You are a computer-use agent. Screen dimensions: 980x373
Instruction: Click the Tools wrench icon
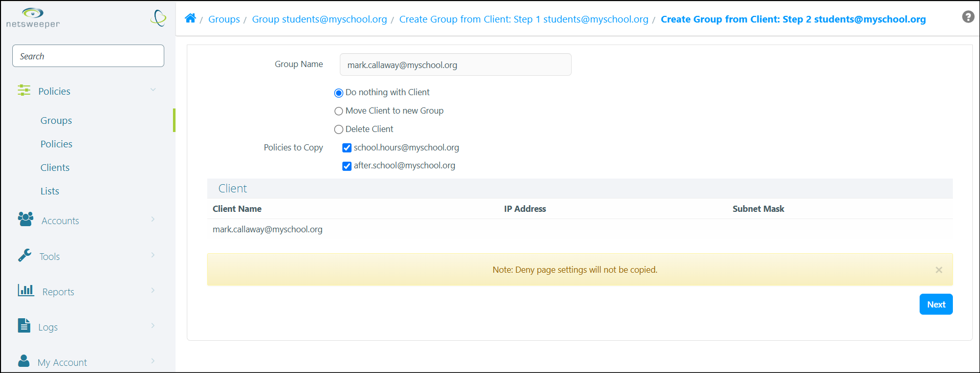[25, 255]
